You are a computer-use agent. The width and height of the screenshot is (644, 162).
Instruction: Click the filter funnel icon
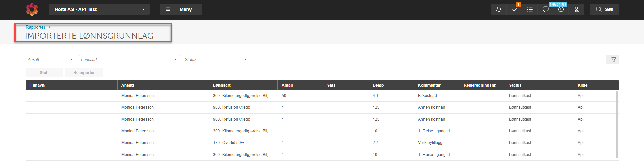point(613,60)
